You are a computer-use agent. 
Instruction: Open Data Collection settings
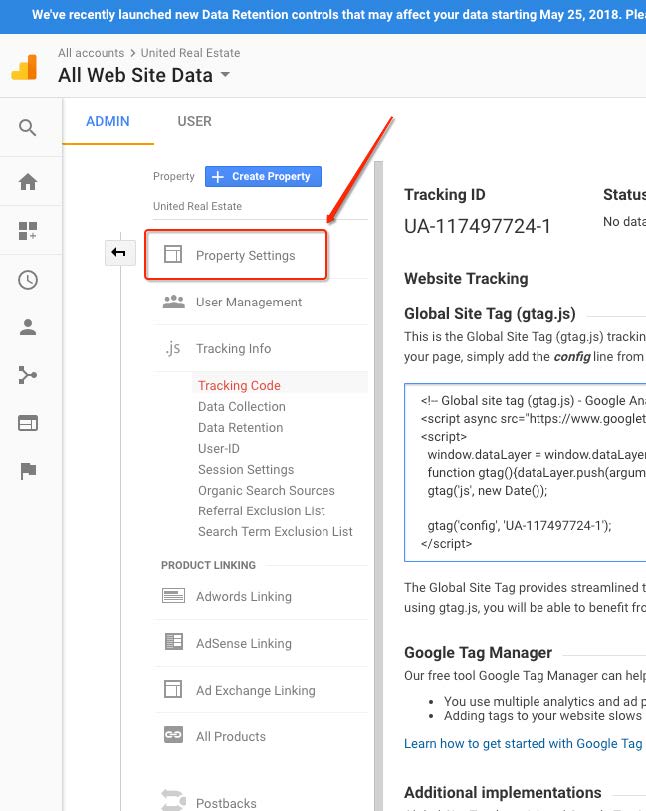pos(242,407)
